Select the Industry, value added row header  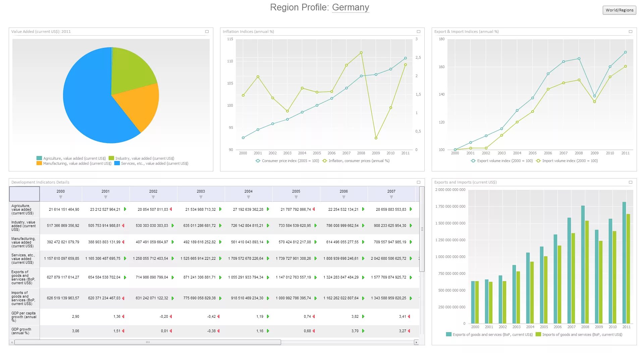point(24,226)
